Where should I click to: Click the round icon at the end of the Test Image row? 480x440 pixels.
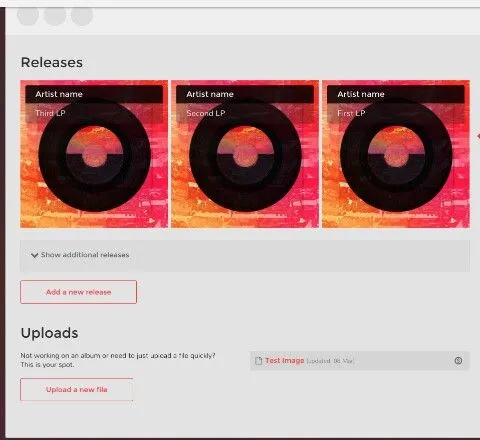[458, 360]
